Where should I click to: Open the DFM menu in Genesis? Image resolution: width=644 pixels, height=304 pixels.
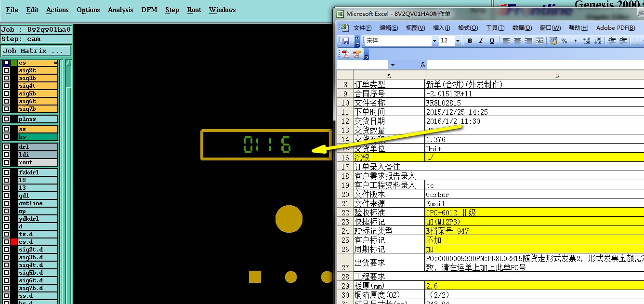[x=149, y=10]
